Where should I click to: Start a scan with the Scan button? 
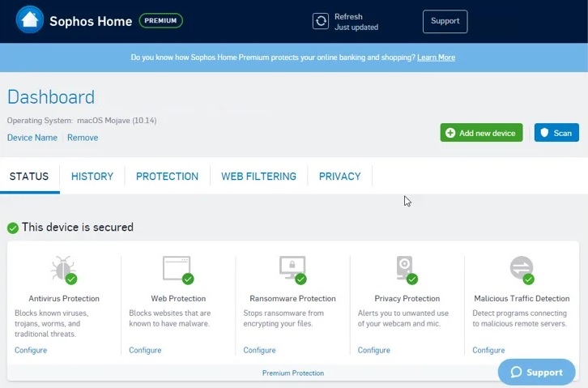point(556,133)
